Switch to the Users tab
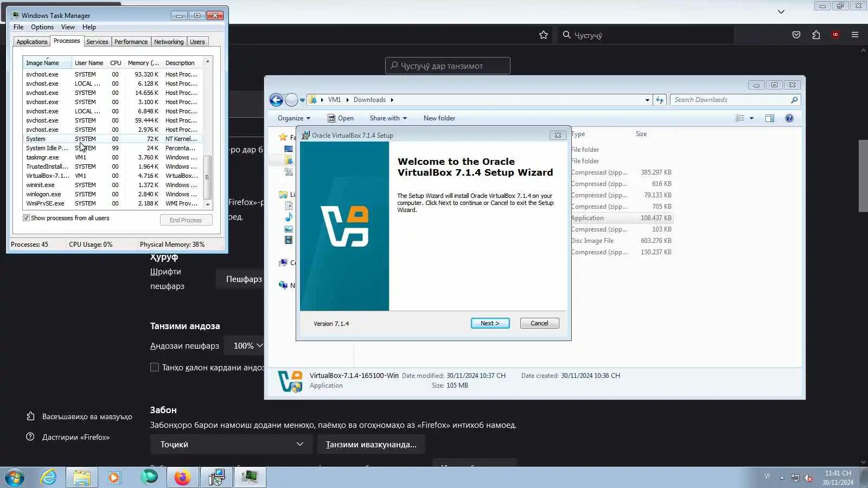 pyautogui.click(x=197, y=42)
